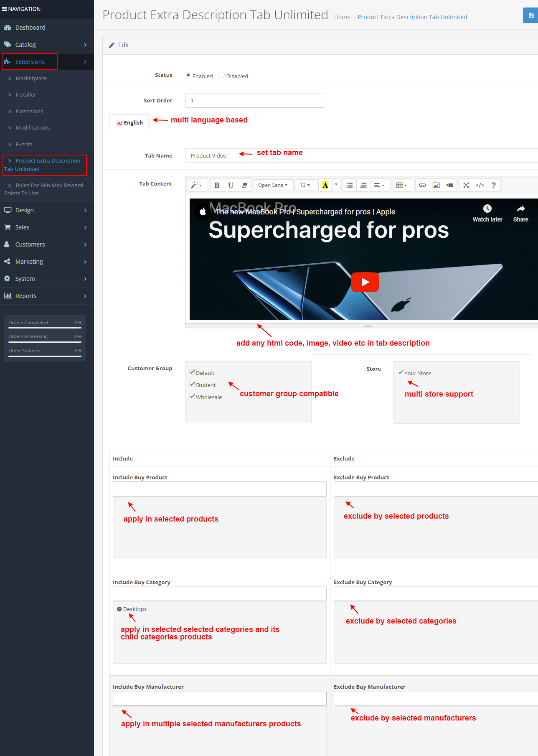The image size is (538, 756).
Task: Click the Include Buy Manufacturer field
Action: pos(220,698)
